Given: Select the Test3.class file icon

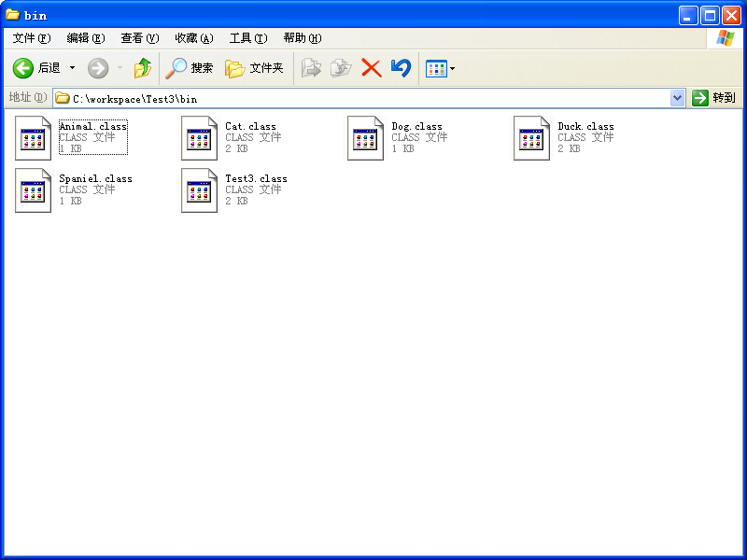Looking at the screenshot, I should click(x=199, y=190).
